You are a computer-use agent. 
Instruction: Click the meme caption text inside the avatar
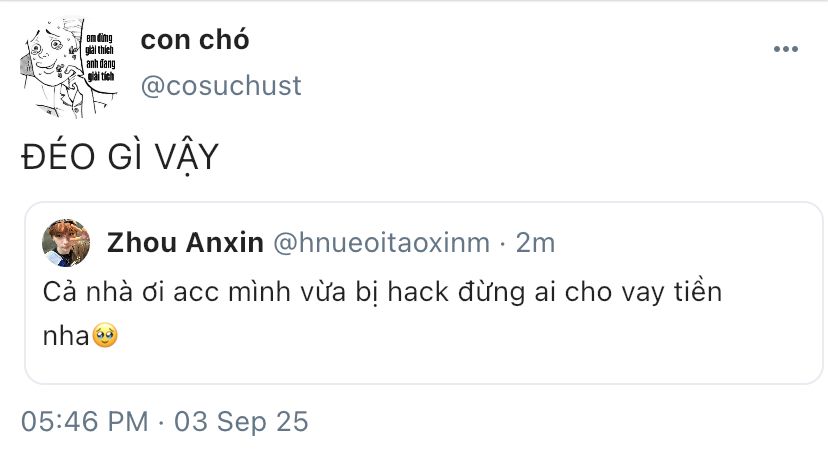(100, 57)
